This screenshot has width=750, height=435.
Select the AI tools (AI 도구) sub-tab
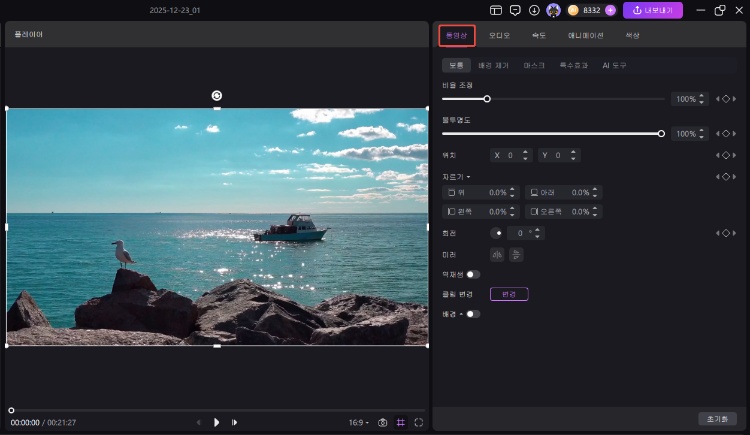[x=614, y=65]
